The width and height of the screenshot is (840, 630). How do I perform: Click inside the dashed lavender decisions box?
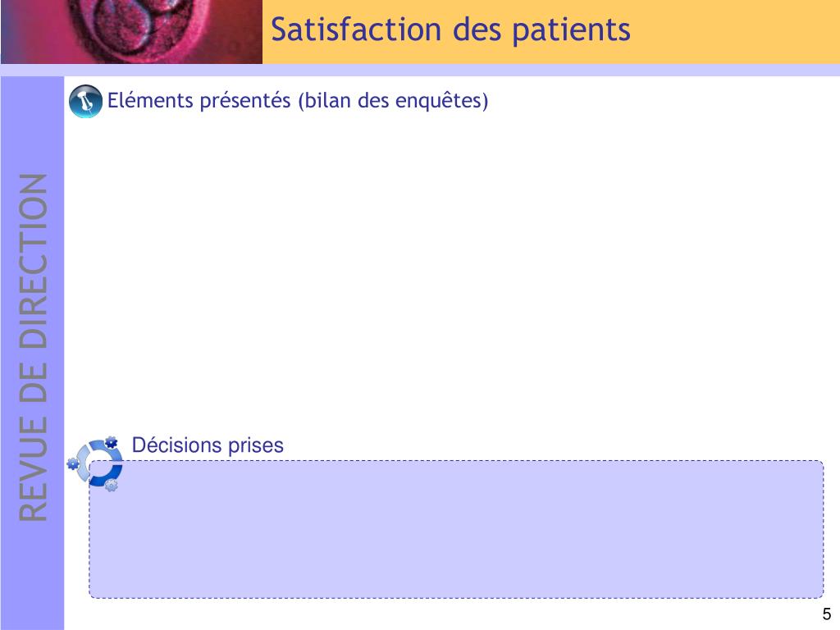pyautogui.click(x=456, y=529)
